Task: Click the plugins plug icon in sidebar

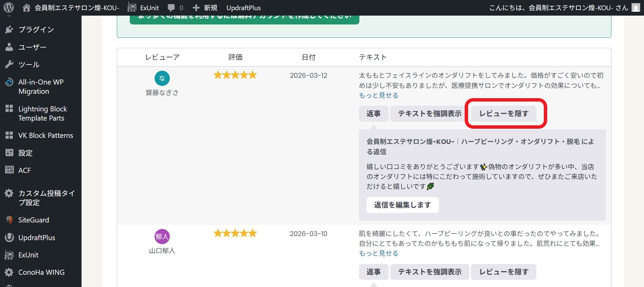Action: tap(9, 30)
